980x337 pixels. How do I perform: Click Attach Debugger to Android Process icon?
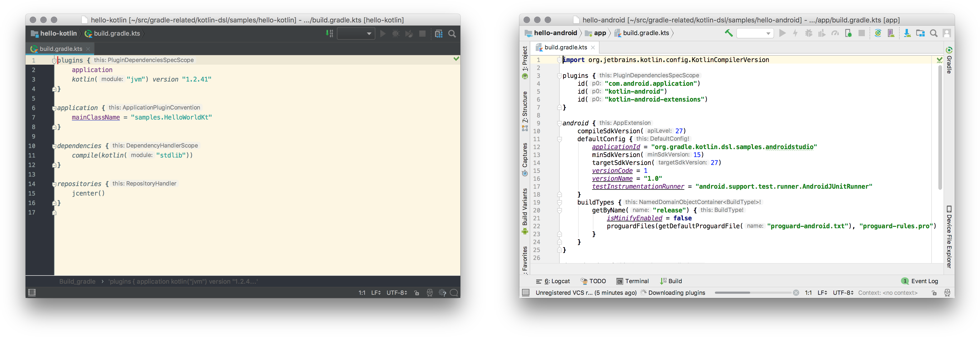848,33
